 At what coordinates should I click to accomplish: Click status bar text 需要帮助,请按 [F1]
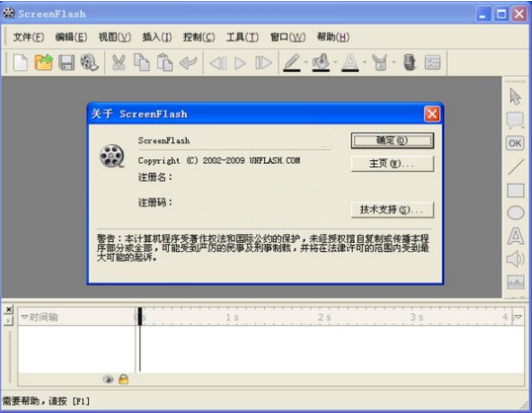[x=46, y=401]
